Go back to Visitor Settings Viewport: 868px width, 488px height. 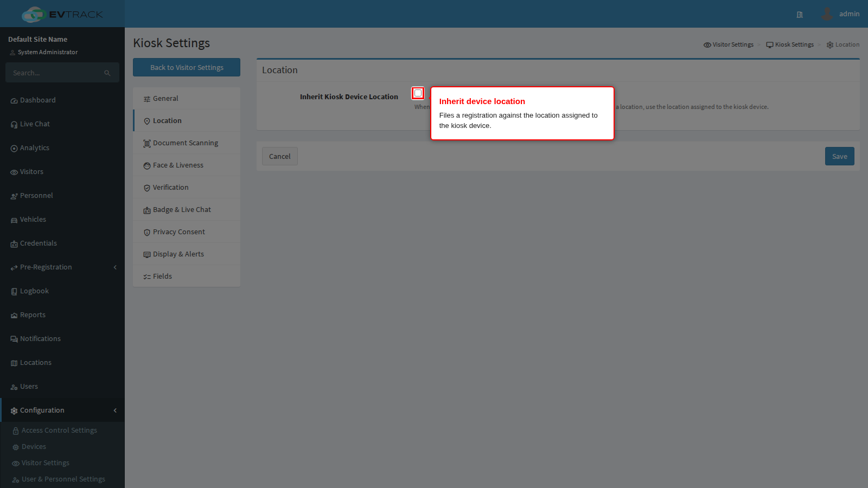[x=187, y=67]
